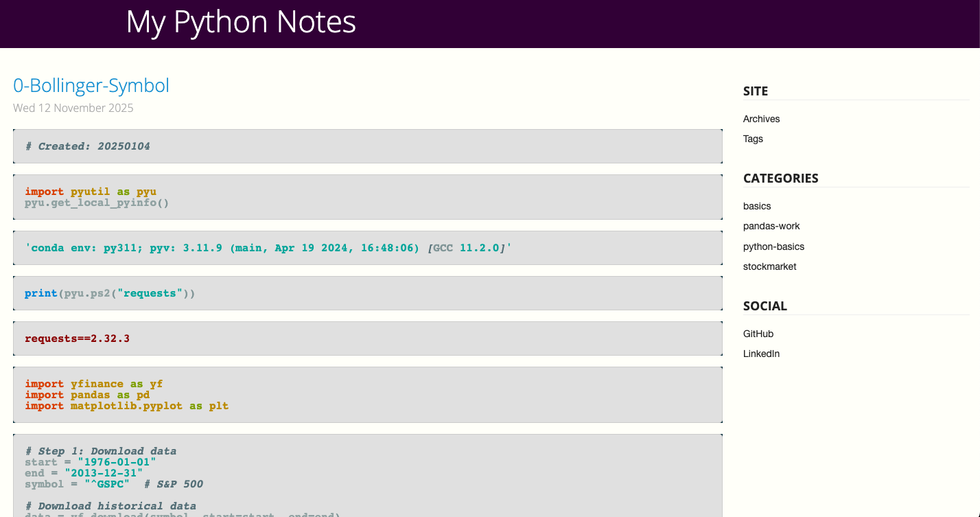Screen dimensions: 980x517
Task: Go to the Tags page
Action: (753, 139)
